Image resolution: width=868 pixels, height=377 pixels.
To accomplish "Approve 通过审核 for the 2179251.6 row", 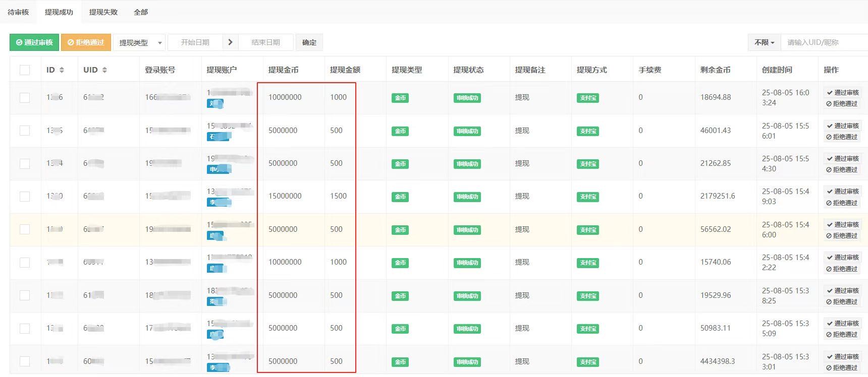I will tap(842, 191).
